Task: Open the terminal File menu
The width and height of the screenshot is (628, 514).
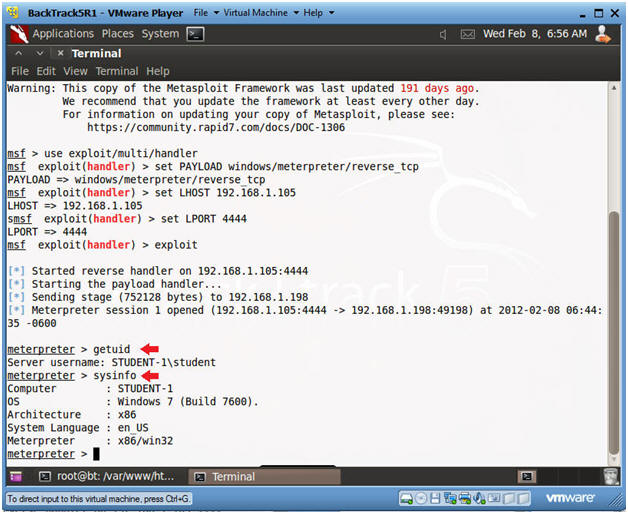Action: click(x=20, y=71)
